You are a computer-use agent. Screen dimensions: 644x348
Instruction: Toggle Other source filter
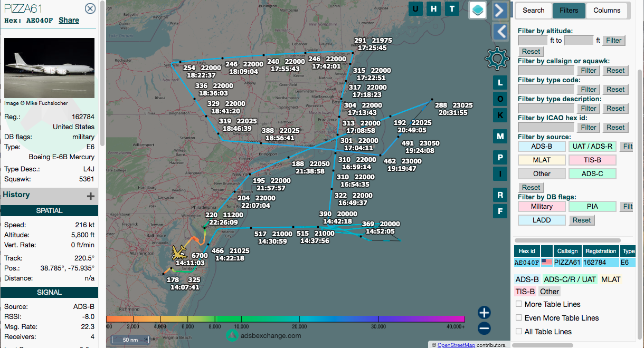coord(542,174)
